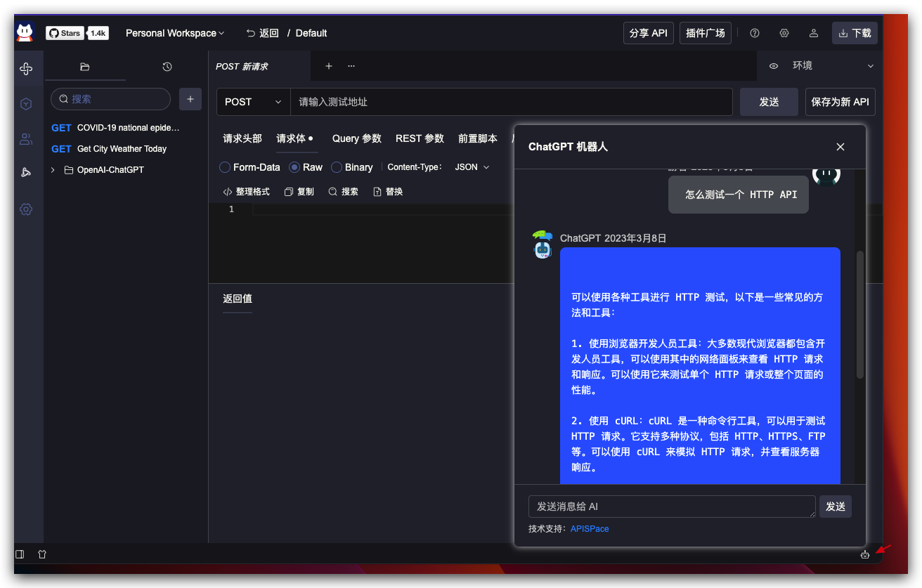Open settings gear in top bar
The width and height of the screenshot is (922, 588).
[x=784, y=33]
